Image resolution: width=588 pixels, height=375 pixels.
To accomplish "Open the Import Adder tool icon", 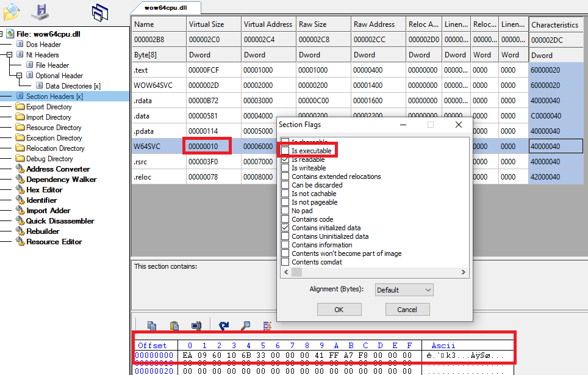I will tap(20, 211).
